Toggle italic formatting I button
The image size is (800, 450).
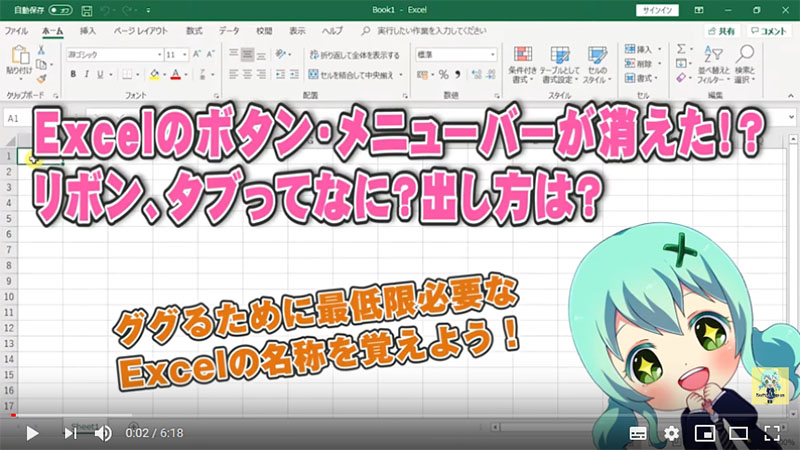pos(86,74)
